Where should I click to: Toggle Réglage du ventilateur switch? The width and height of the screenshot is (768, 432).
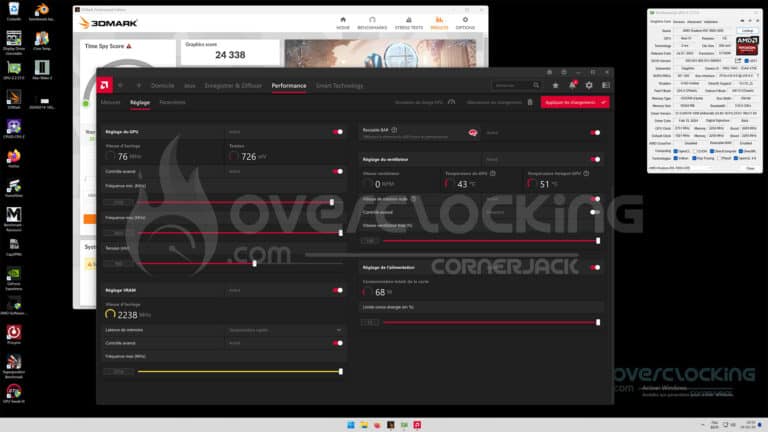pos(595,159)
